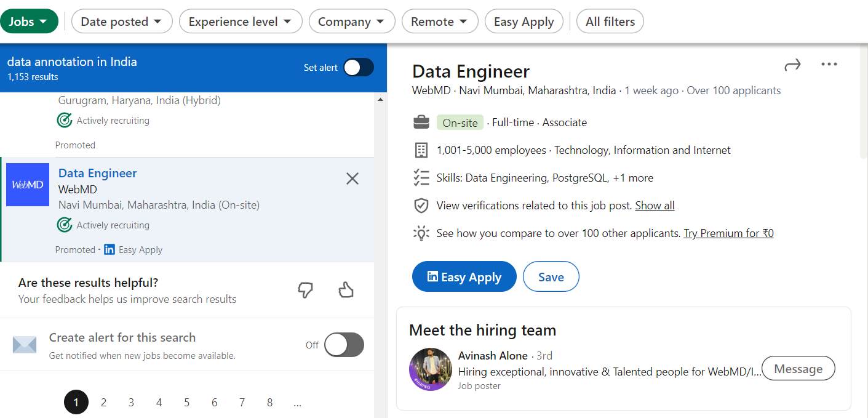Click the LinkedIn Easy Apply badge icon
This screenshot has width=868, height=418.
tap(109, 249)
